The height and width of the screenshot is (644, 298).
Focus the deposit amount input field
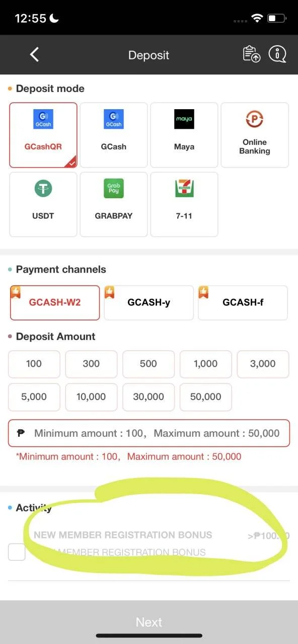pos(149,433)
